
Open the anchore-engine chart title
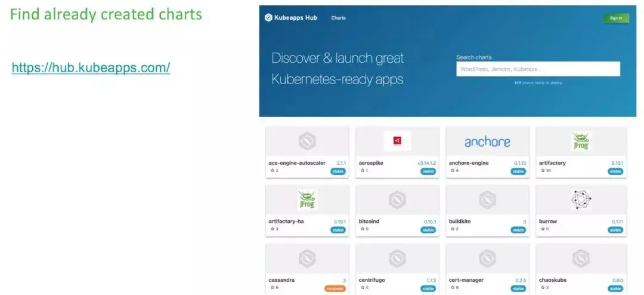pyautogui.click(x=469, y=163)
